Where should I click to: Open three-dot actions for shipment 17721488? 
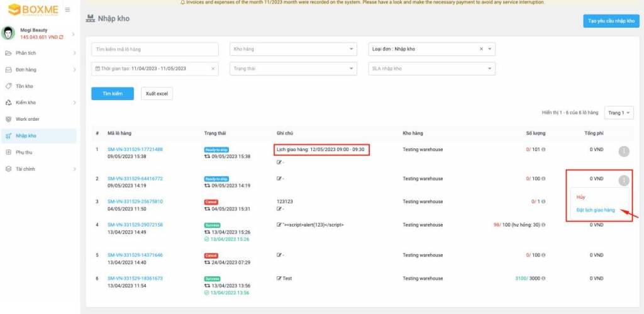click(x=623, y=151)
